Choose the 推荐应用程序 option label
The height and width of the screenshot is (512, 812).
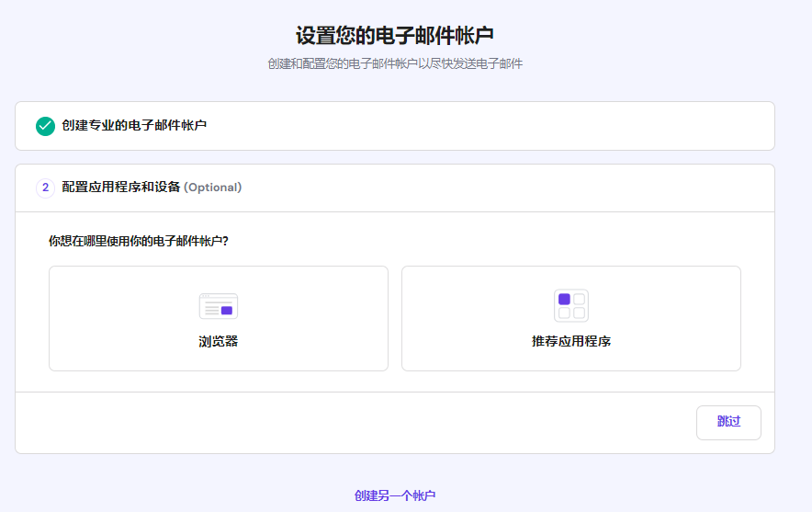coord(570,341)
